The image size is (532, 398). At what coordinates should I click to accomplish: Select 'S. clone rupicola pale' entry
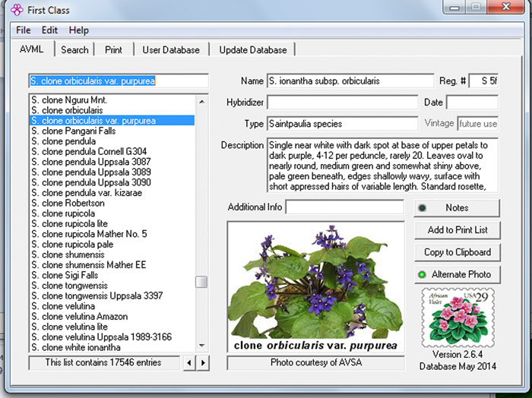(x=112, y=244)
